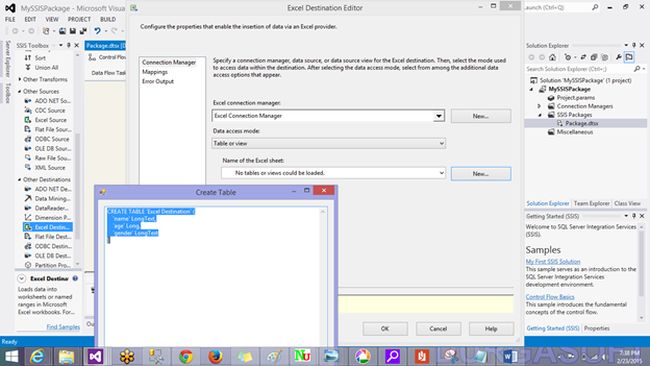650x366 pixels.
Task: Open BUILD menu
Action: 108,19
